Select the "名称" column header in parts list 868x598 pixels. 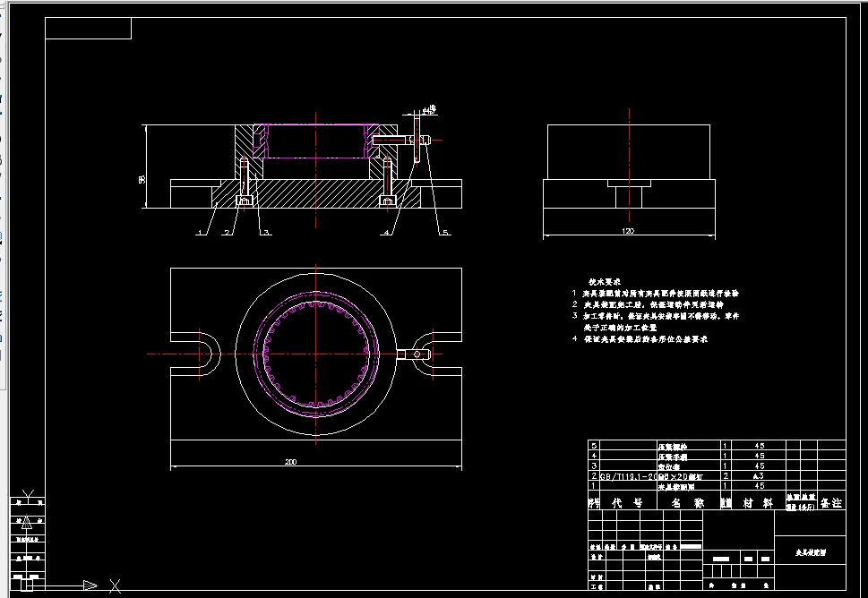688,502
